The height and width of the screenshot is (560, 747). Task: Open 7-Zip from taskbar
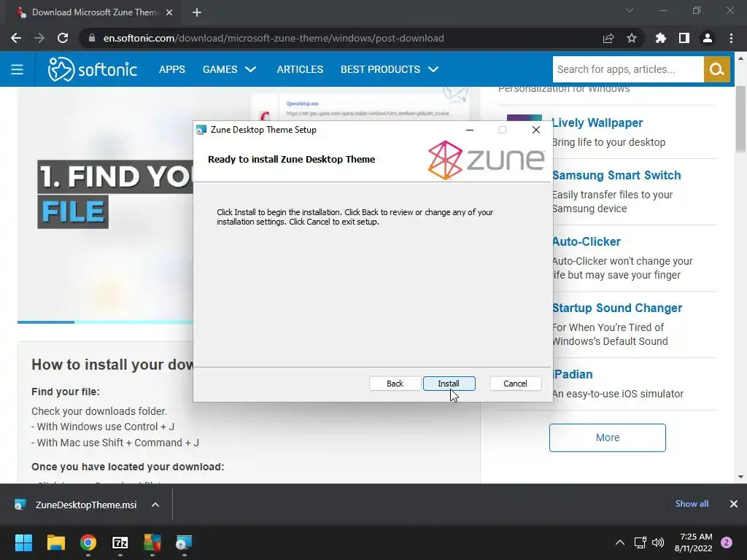click(120, 542)
